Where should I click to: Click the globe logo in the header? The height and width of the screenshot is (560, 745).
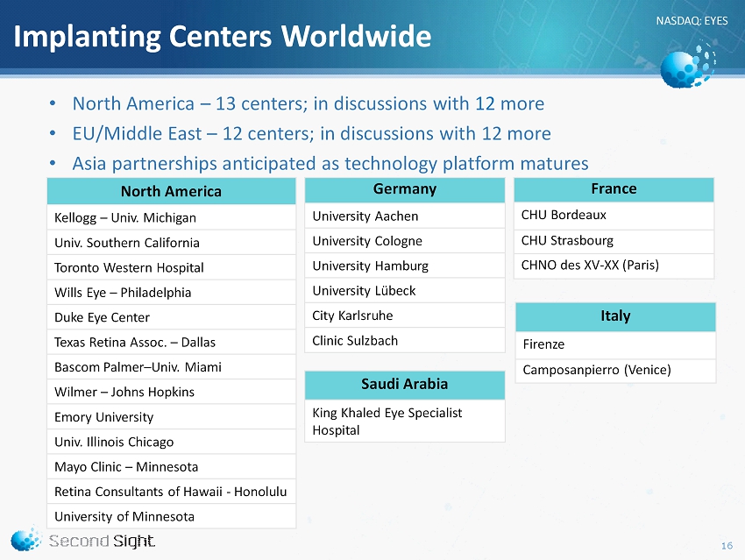687,66
